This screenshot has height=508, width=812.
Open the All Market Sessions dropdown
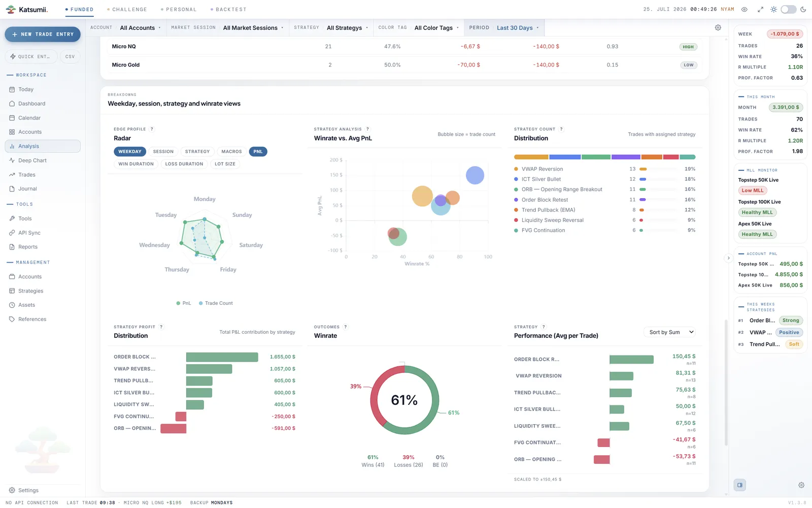coord(253,28)
